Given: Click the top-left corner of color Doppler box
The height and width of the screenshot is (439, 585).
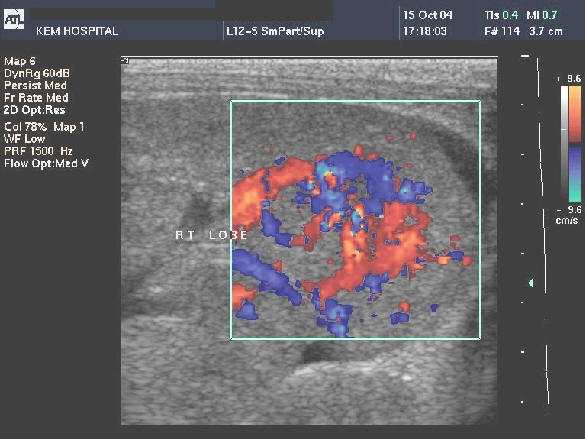Looking at the screenshot, I should click(x=231, y=101).
